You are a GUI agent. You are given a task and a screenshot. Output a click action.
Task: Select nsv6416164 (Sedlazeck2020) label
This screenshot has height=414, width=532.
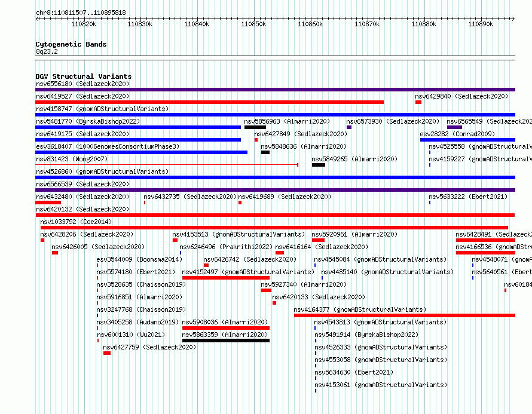tap(322, 247)
